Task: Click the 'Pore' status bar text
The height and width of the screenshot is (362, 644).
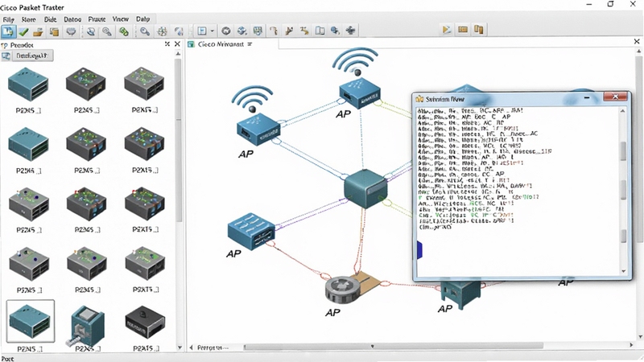Action: [x=7, y=358]
